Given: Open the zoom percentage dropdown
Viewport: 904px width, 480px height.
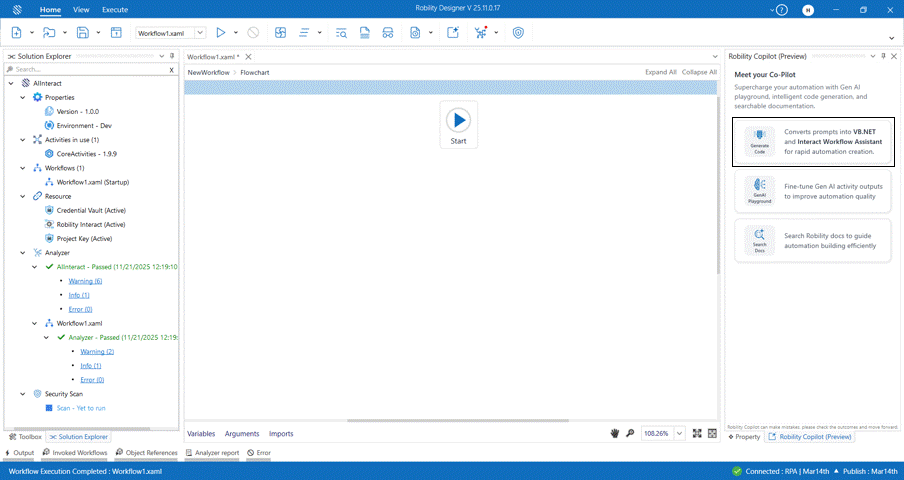Looking at the screenshot, I should 680,433.
